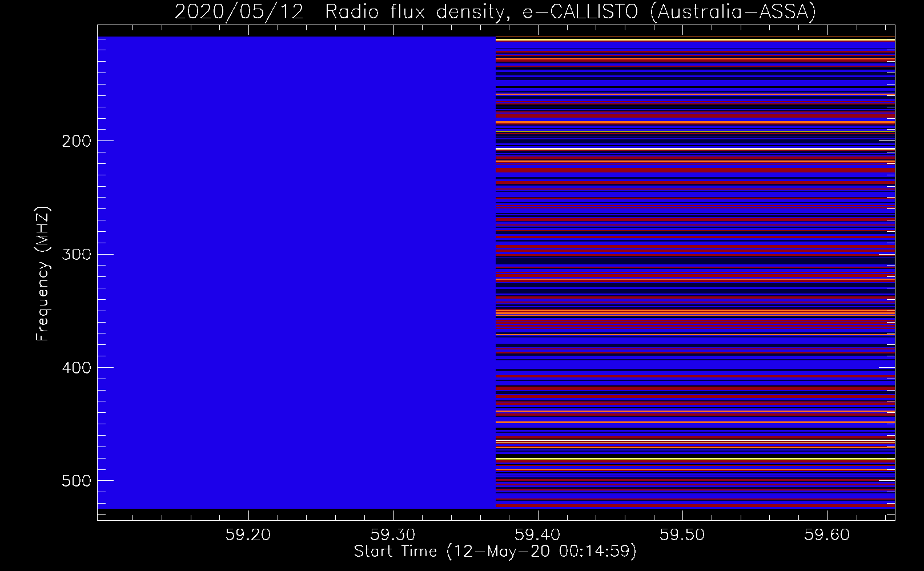Click the plot title "Radio flux density, e-CALLISTO (Australia-ASSA)"
The image size is (924, 571).
point(570,12)
